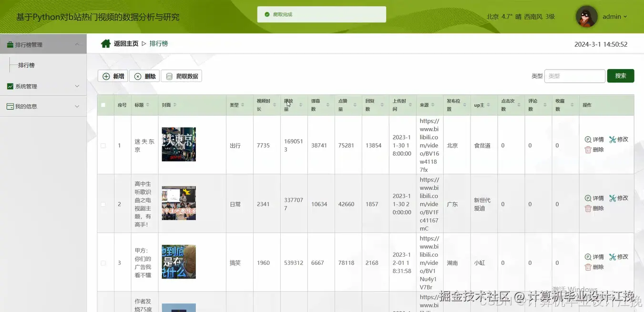
Task: Sort by the 弹幕数 column arrows
Action: 329,105
